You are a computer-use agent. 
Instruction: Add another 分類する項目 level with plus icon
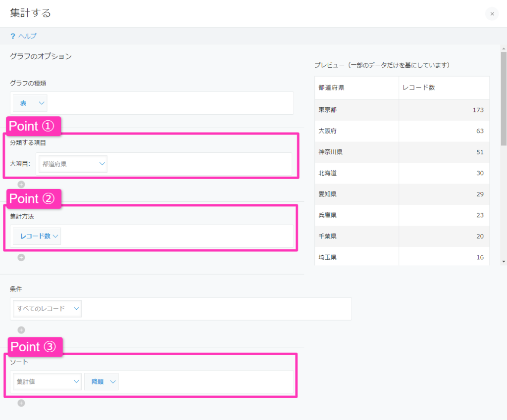(x=21, y=185)
